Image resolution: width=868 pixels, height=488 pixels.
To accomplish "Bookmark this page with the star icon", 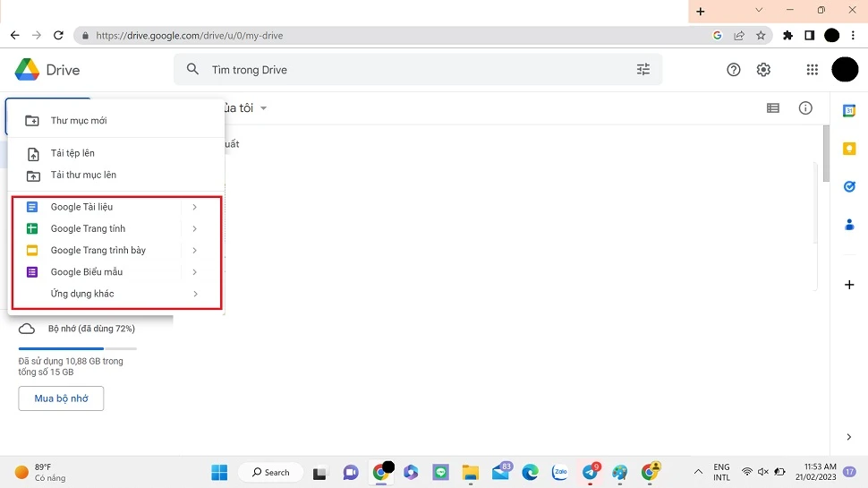I will [x=761, y=36].
